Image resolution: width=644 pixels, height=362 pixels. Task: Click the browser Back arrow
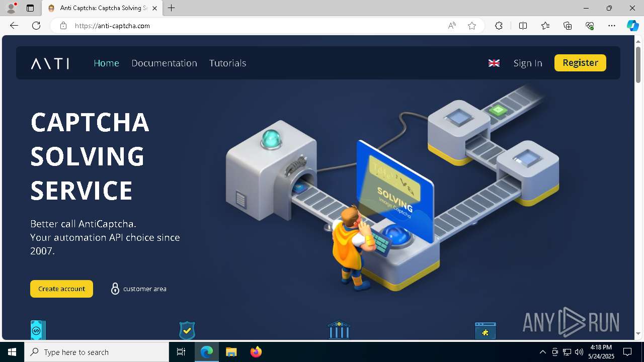(x=14, y=26)
